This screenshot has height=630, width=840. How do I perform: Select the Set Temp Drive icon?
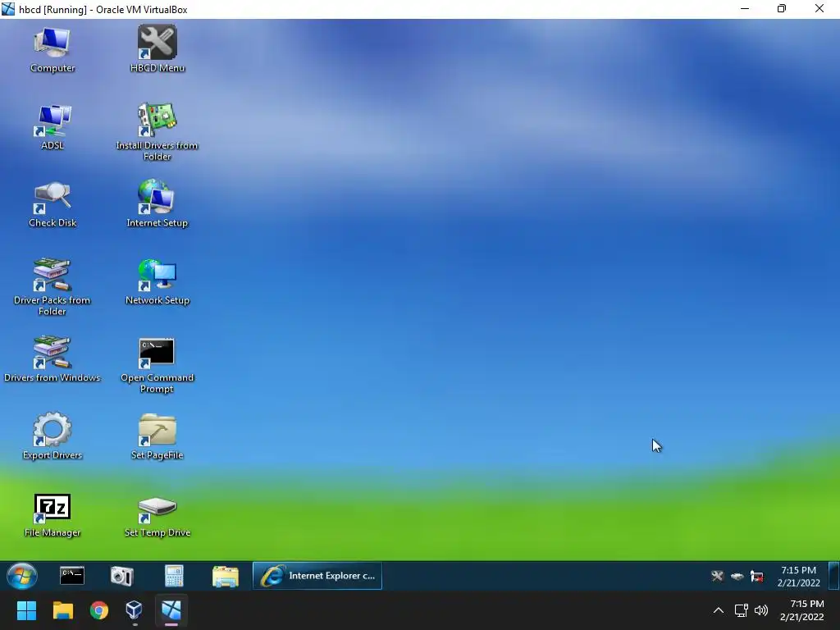pyautogui.click(x=157, y=515)
